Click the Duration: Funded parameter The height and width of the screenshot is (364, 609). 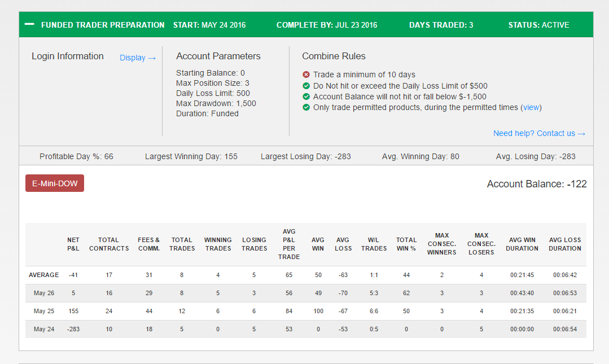pos(207,113)
